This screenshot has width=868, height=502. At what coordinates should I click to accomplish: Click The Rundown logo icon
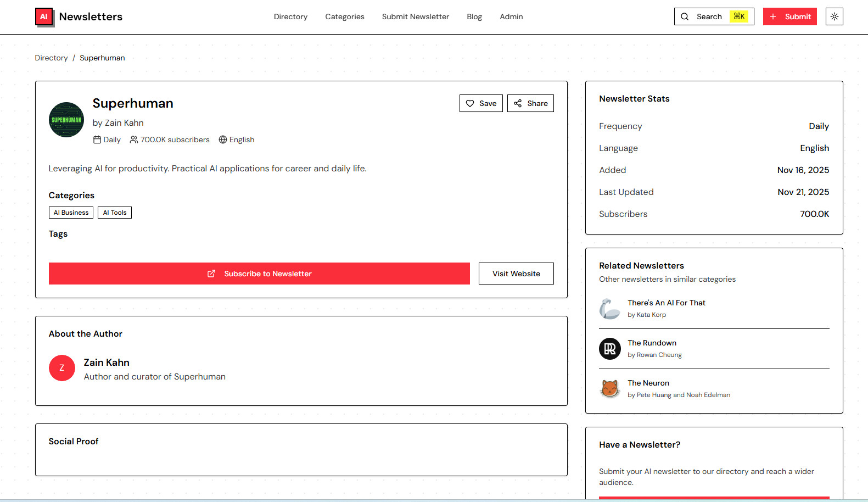pyautogui.click(x=610, y=349)
